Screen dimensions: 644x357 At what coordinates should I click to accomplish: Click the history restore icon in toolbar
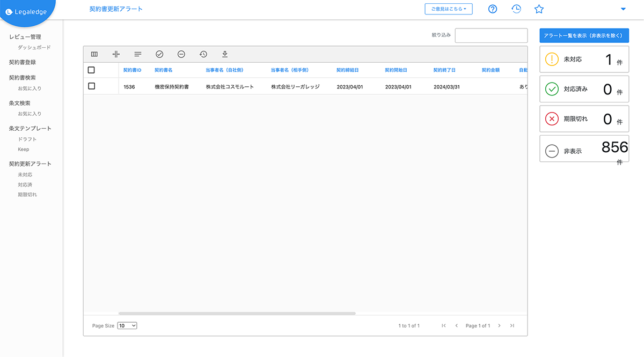tap(203, 54)
